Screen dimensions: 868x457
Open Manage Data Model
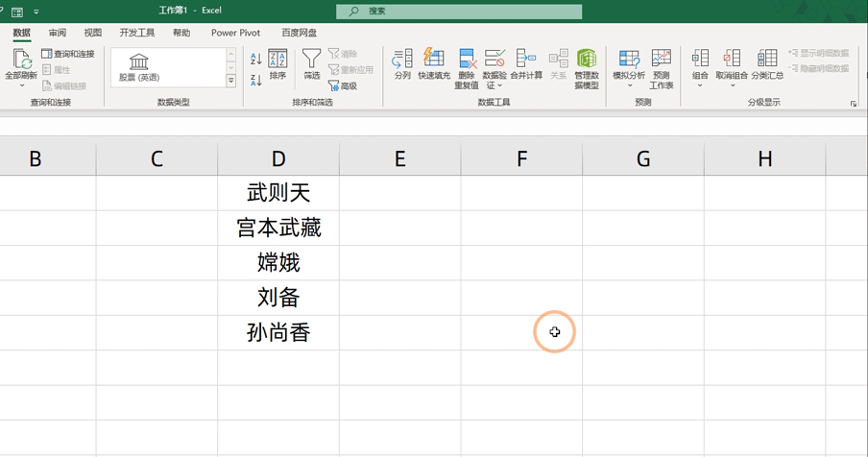(x=587, y=68)
